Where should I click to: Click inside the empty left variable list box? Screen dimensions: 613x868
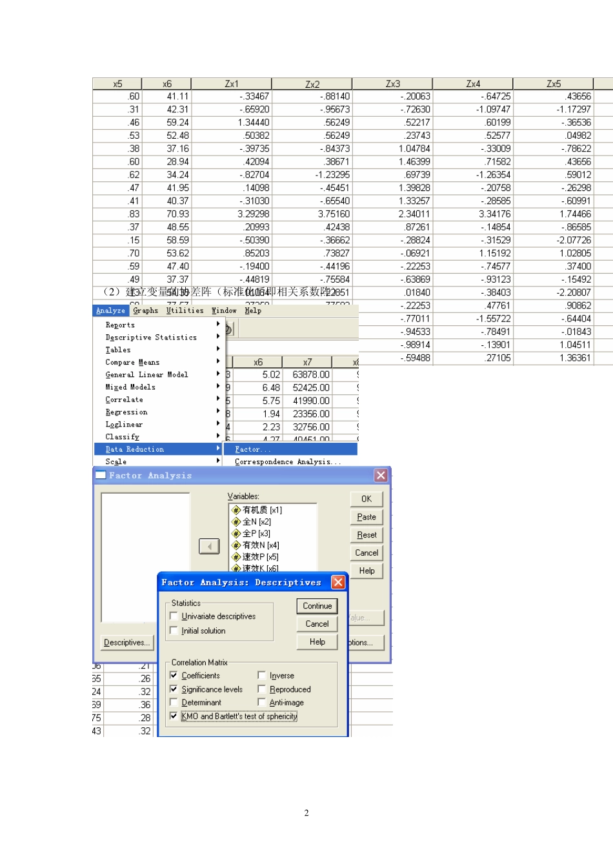point(145,556)
